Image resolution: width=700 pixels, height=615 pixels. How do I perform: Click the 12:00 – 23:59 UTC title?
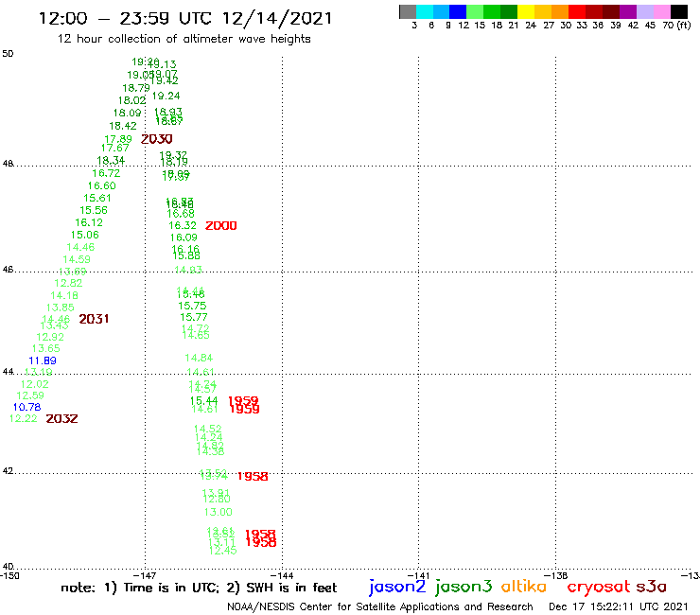pyautogui.click(x=185, y=18)
